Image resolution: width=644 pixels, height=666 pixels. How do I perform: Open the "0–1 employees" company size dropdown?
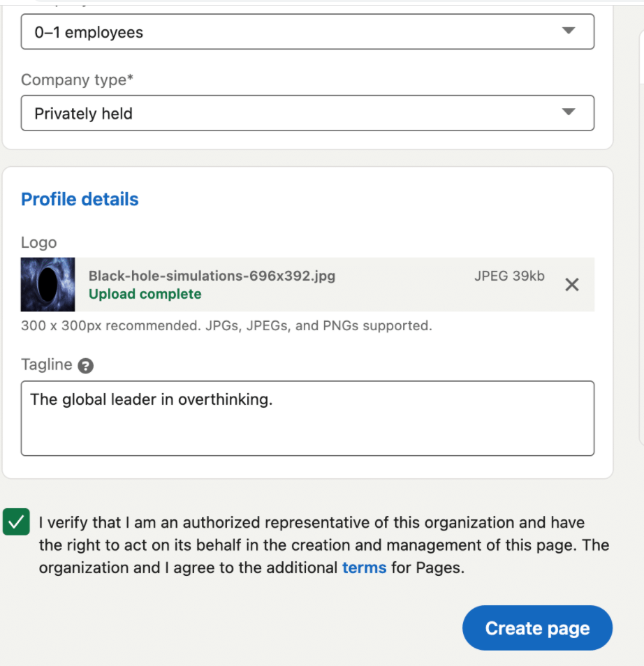point(307,32)
